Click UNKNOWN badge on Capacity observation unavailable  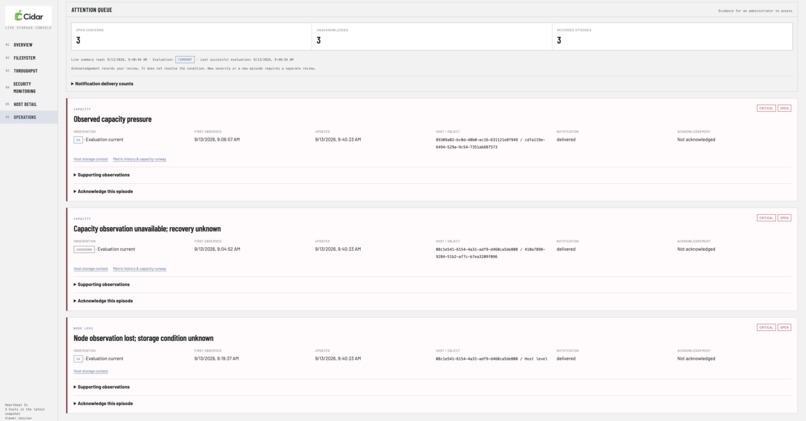click(x=84, y=249)
